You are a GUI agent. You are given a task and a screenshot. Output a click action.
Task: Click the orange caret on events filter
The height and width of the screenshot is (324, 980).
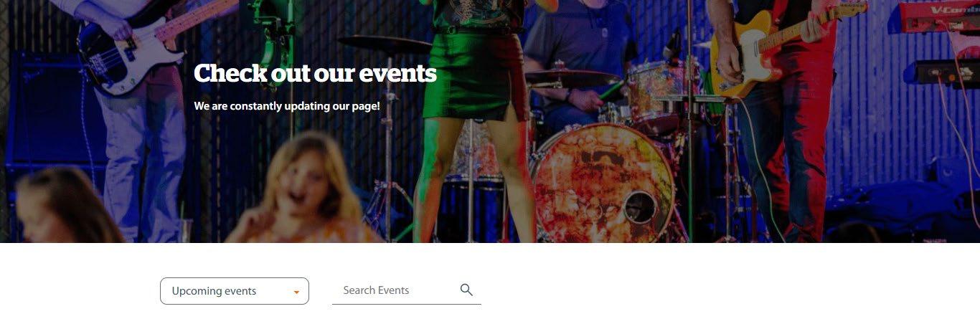click(x=296, y=292)
